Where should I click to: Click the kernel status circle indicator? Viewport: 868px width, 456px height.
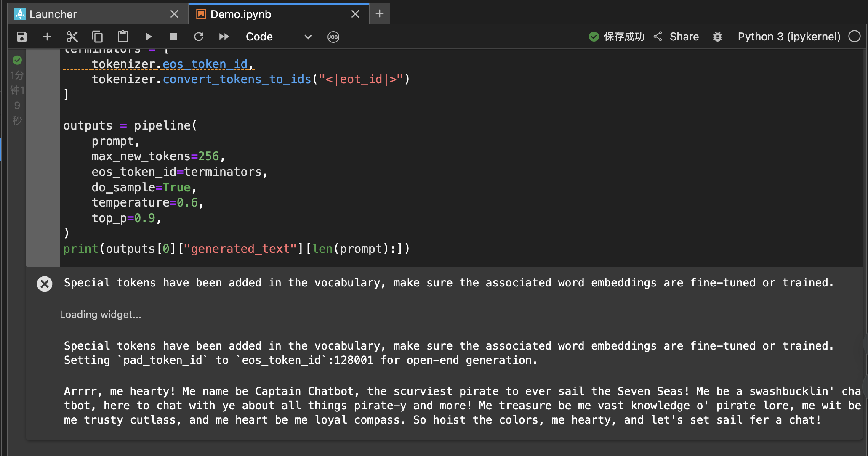pos(855,37)
